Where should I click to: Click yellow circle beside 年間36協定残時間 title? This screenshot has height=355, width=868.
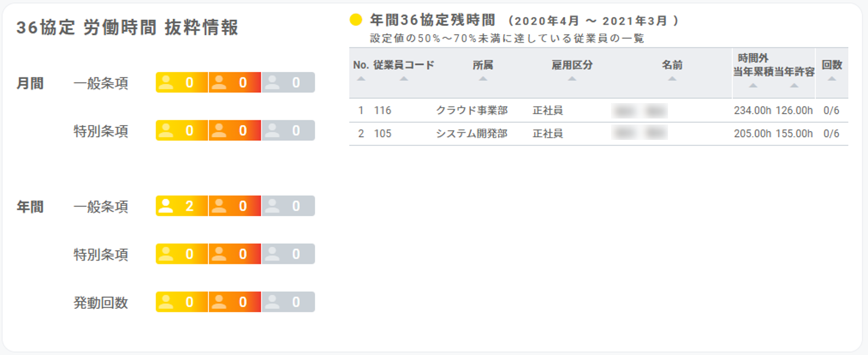click(x=356, y=20)
